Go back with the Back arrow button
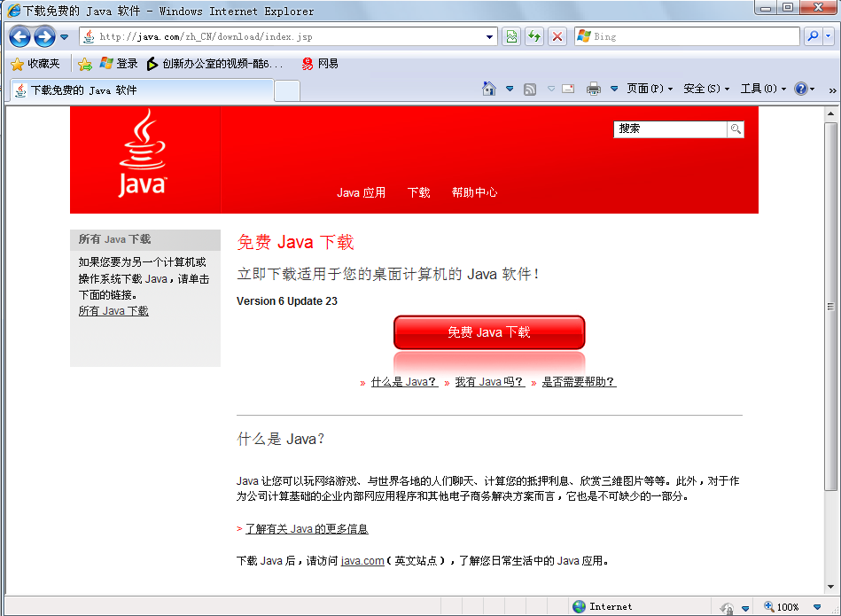The height and width of the screenshot is (616, 841). (19, 36)
